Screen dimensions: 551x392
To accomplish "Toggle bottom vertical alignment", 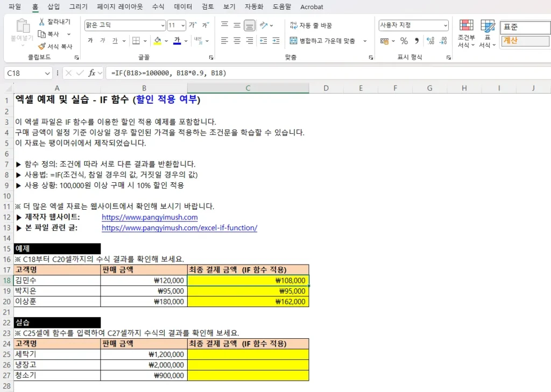I will pyautogui.click(x=250, y=25).
